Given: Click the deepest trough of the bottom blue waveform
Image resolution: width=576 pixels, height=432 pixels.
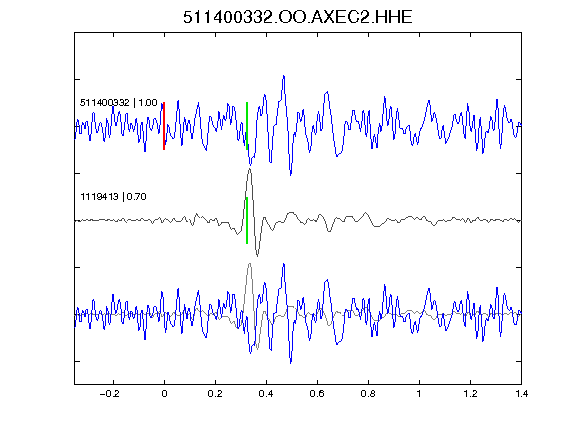Looking at the screenshot, I should [x=291, y=362].
